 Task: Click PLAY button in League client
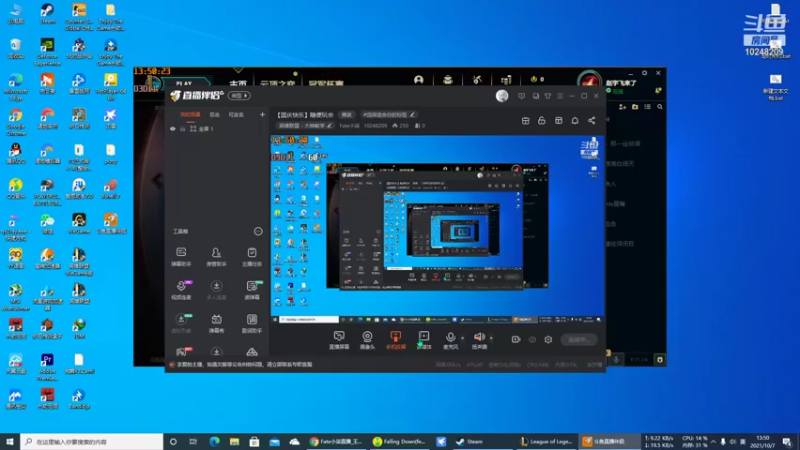184,83
